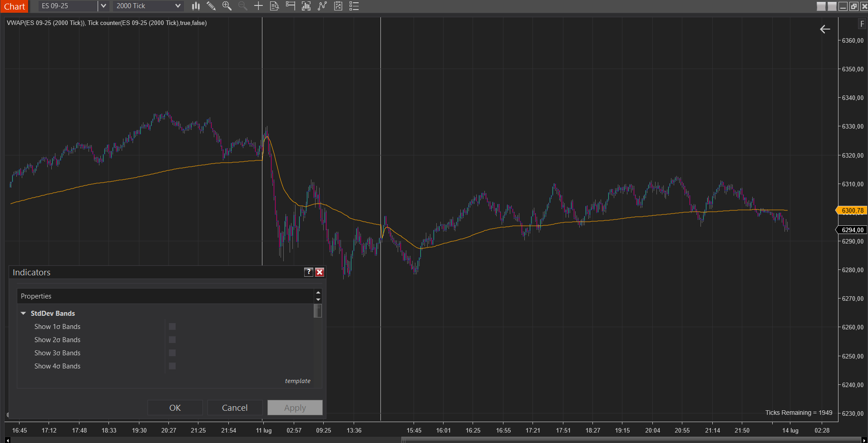Click the '14 lug' date label on time axis

(790, 430)
